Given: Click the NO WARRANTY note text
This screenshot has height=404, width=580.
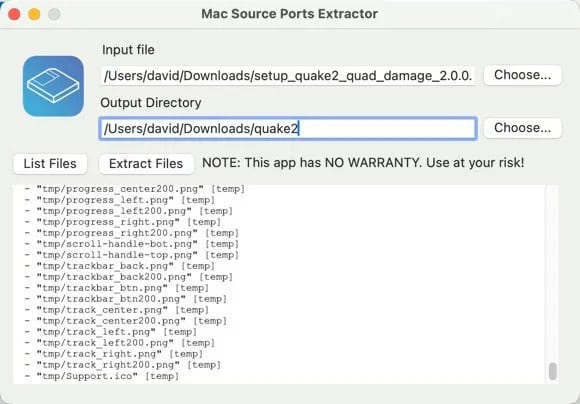Looking at the screenshot, I should point(363,163).
